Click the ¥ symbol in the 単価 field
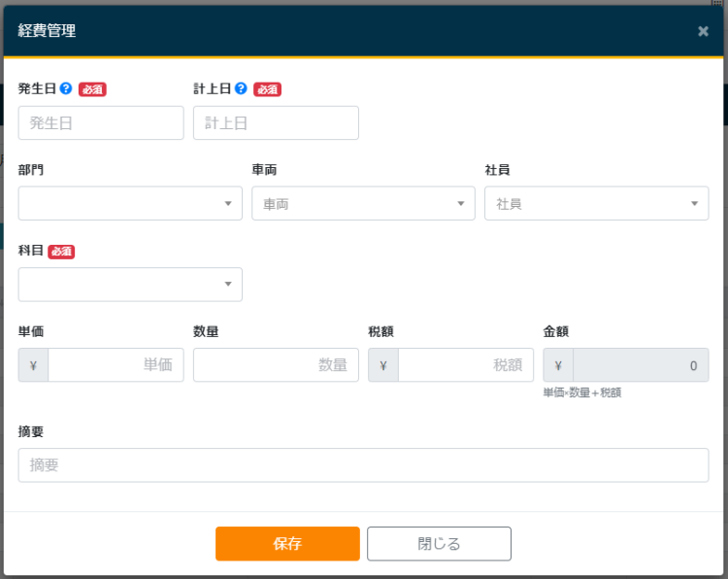The image size is (728, 579). coord(33,365)
